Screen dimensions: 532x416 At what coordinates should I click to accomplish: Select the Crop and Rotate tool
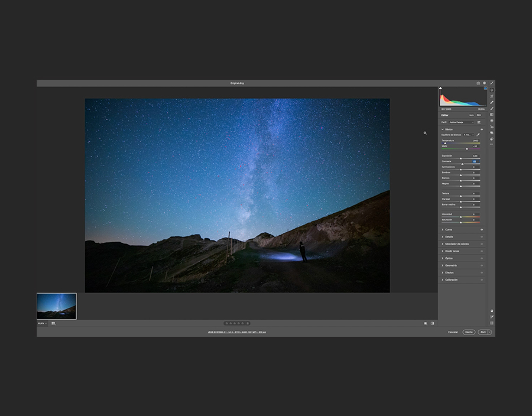492,96
